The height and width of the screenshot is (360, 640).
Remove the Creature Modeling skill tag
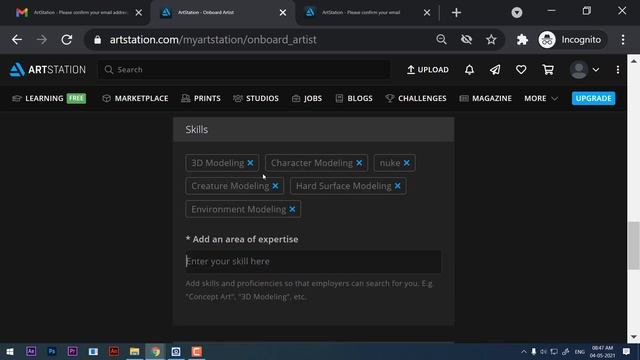(276, 186)
